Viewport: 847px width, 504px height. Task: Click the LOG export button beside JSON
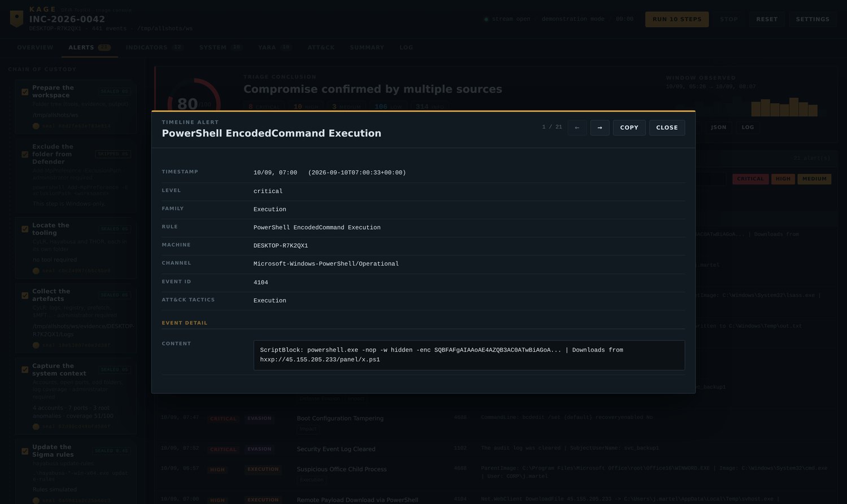(x=748, y=127)
